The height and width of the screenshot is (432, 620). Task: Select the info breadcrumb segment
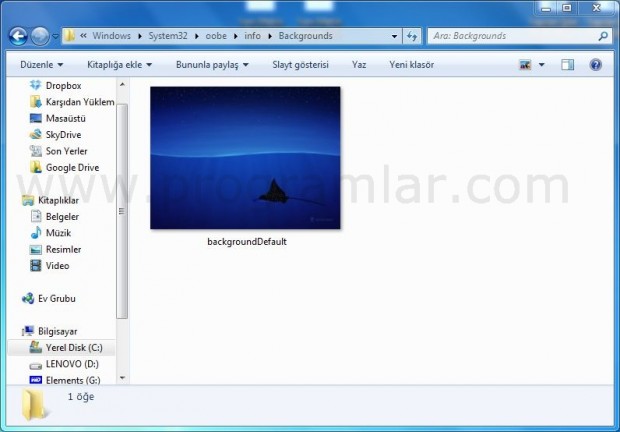(252, 36)
